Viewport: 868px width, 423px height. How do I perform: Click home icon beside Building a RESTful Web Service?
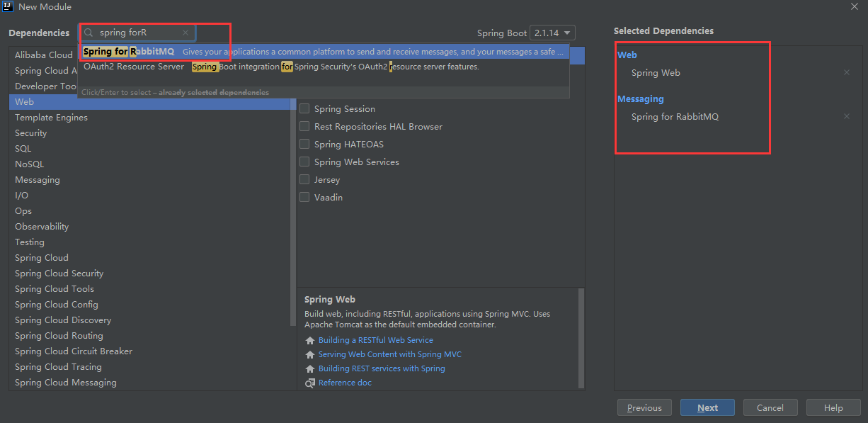(310, 341)
